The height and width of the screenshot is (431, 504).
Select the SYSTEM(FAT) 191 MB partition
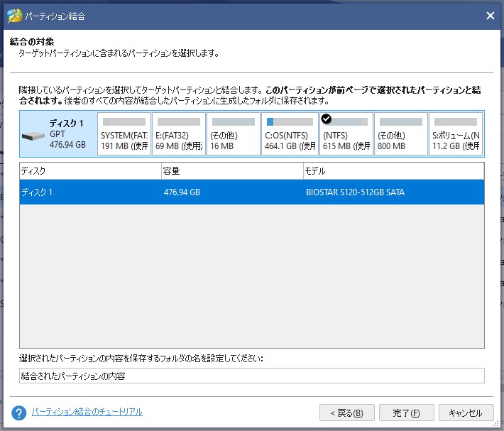point(124,133)
